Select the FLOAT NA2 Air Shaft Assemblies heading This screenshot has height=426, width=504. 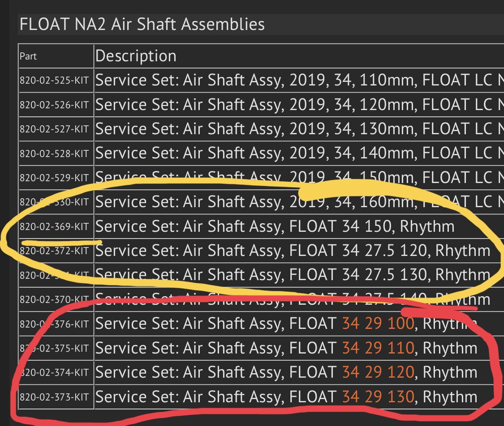click(x=142, y=25)
